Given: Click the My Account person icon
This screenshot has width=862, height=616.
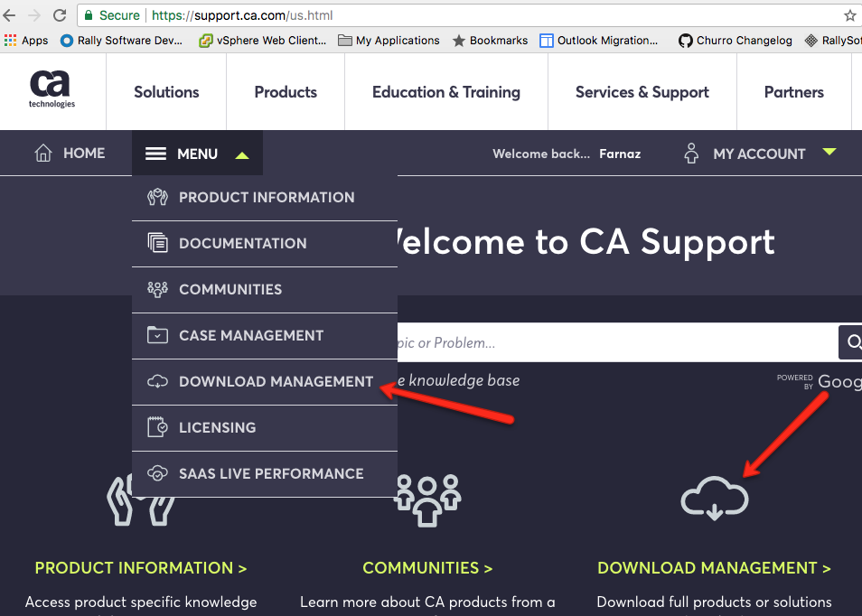Looking at the screenshot, I should pos(691,154).
